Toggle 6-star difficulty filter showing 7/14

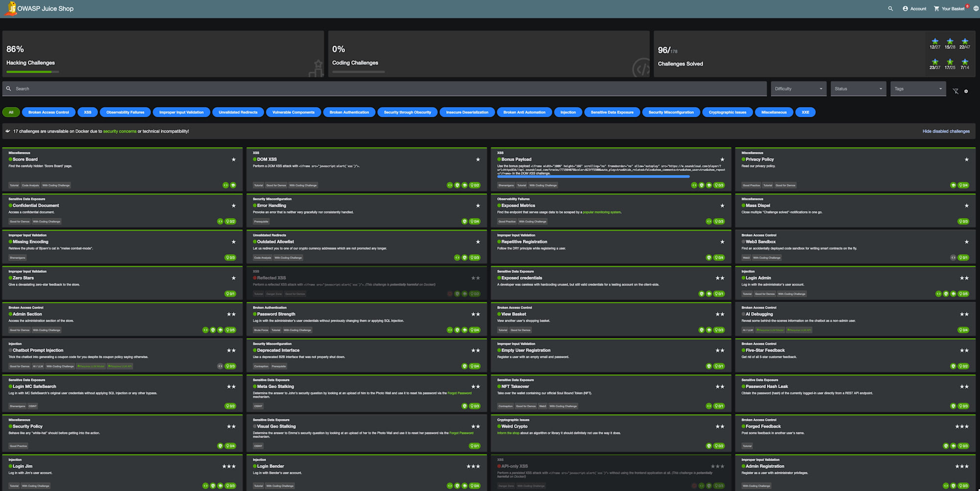(x=965, y=64)
